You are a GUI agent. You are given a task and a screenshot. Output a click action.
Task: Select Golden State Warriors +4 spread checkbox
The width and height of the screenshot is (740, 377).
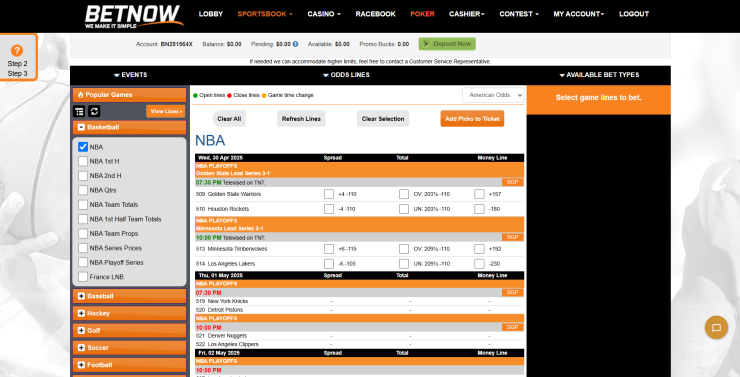tap(329, 194)
